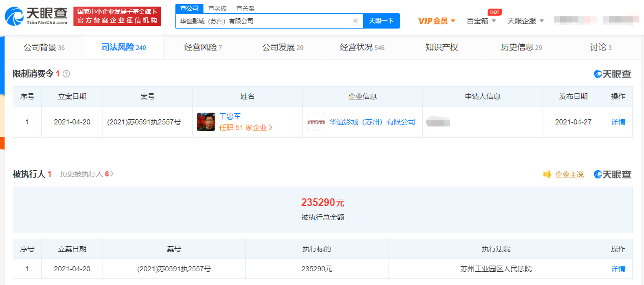Click the HOT badge above 百宝箱
The width and height of the screenshot is (644, 285).
[x=494, y=12]
